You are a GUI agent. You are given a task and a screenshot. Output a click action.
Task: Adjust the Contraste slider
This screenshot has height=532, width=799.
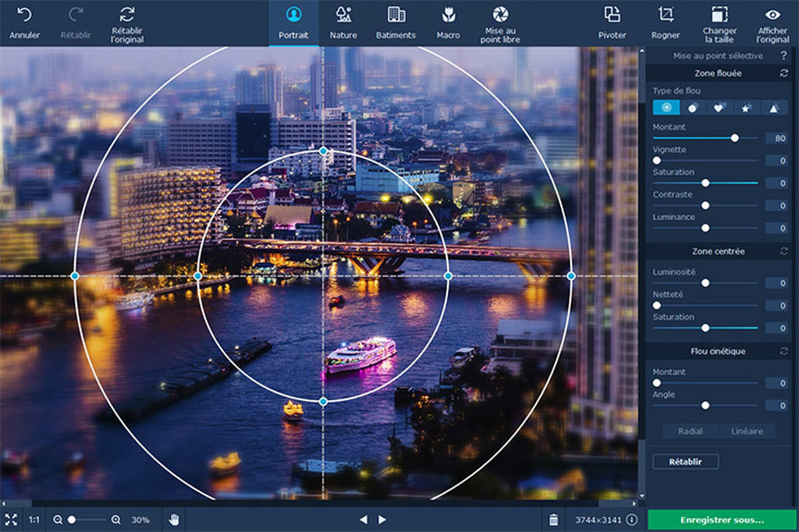(705, 205)
